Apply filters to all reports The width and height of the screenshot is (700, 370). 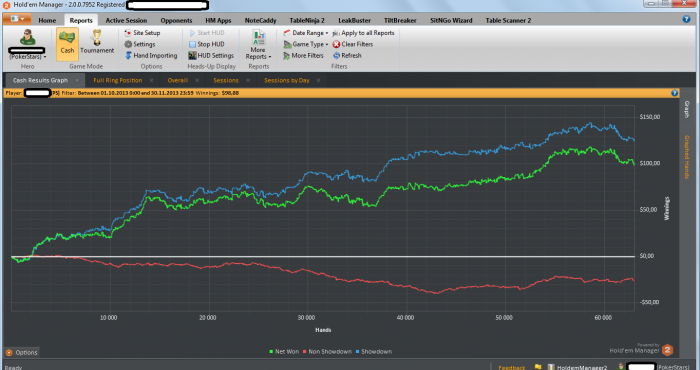363,33
